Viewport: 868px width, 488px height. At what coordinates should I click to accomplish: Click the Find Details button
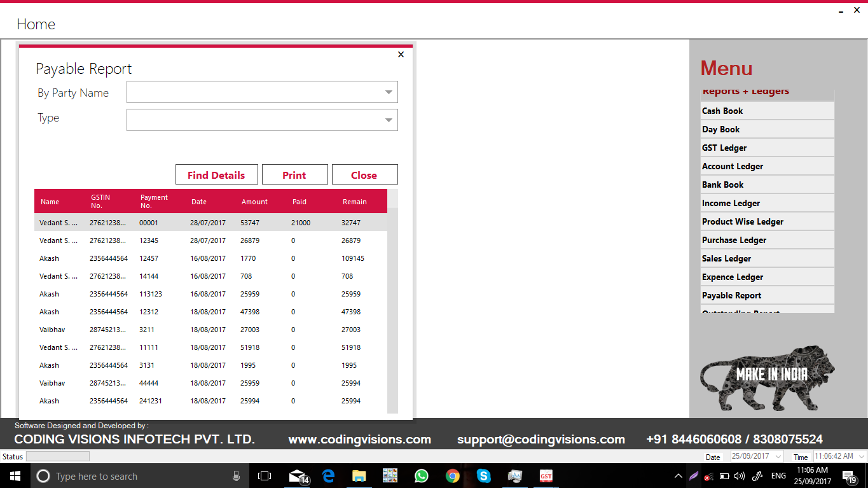216,175
